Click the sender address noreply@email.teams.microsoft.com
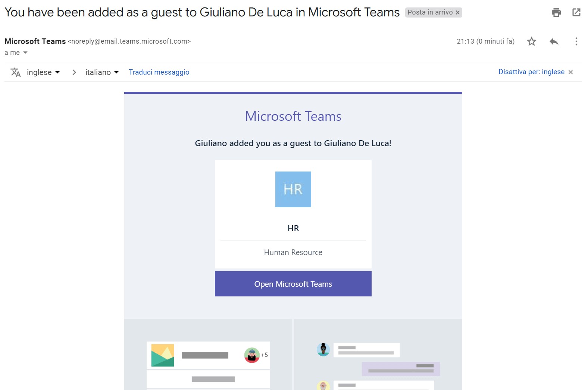Screen dimensions: 588x390 (x=129, y=41)
